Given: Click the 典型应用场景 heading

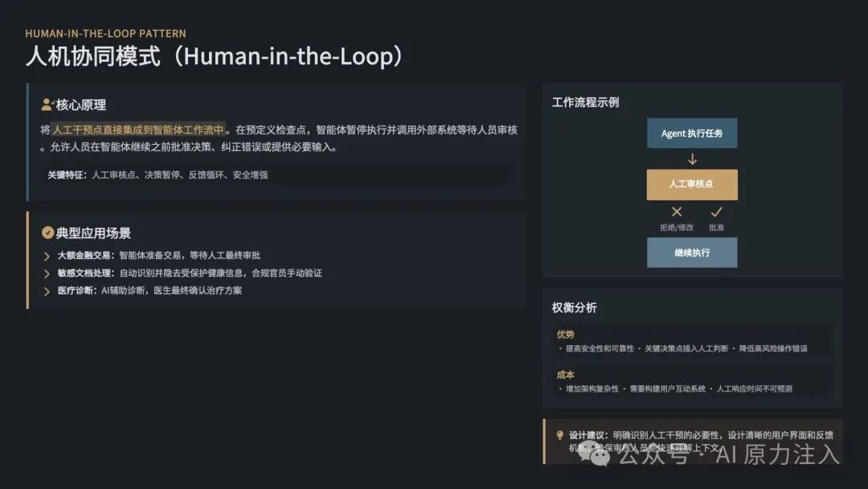Looking at the screenshot, I should click(93, 233).
